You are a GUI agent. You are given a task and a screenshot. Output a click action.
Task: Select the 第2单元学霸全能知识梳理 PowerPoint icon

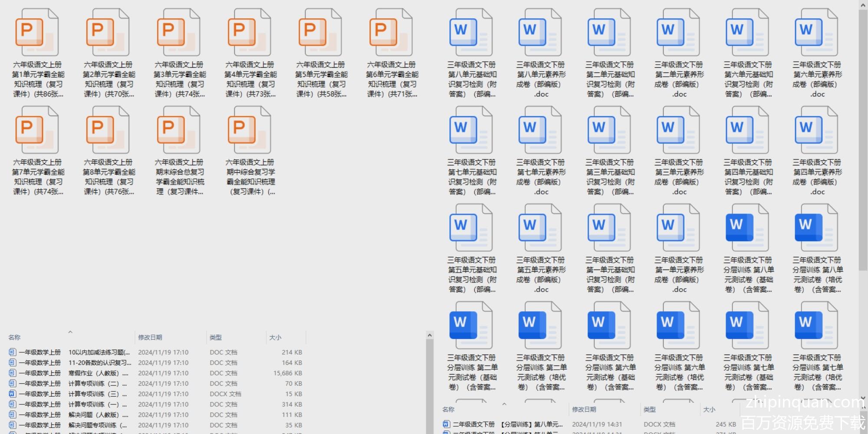(108, 33)
